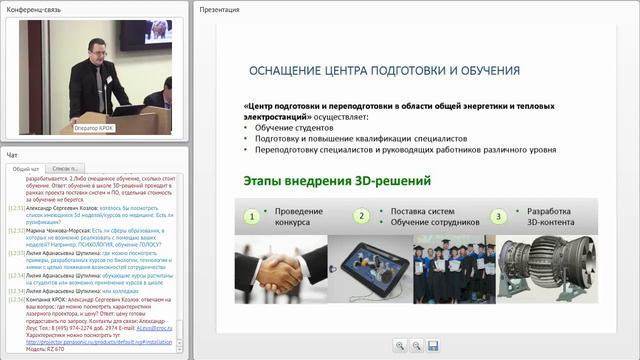
Task: Open the ALeus e-mail link in chat
Action: pyautogui.click(x=154, y=328)
